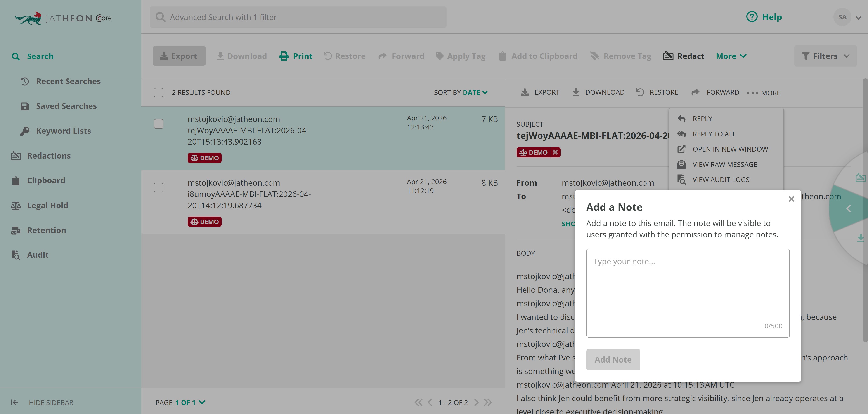The height and width of the screenshot is (414, 868).
Task: Click the Search nav item in sidebar
Action: coord(33,56)
